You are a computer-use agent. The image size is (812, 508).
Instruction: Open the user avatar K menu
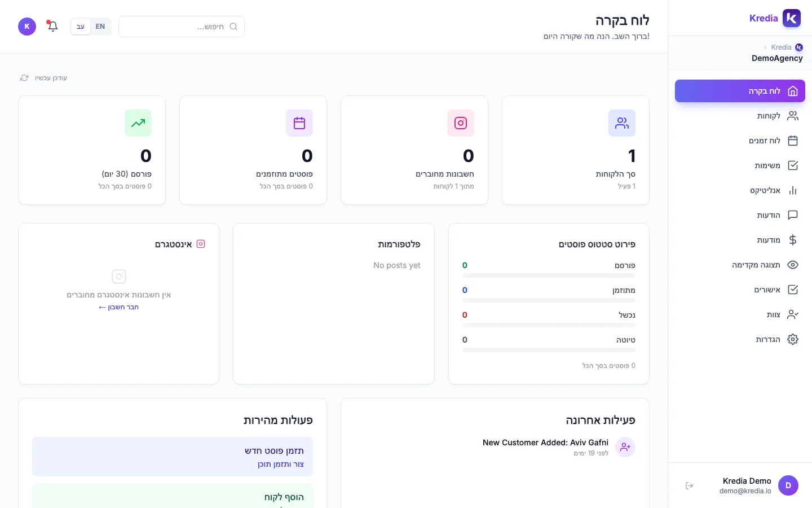click(x=27, y=27)
